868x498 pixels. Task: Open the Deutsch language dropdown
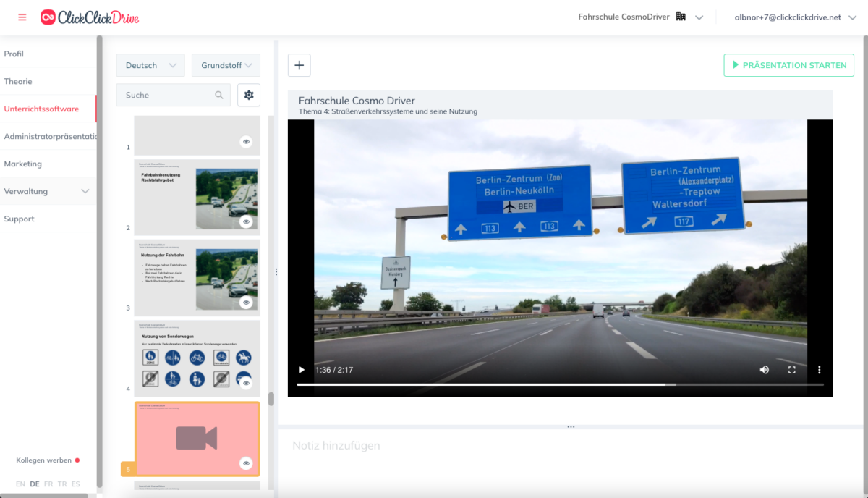(x=150, y=65)
